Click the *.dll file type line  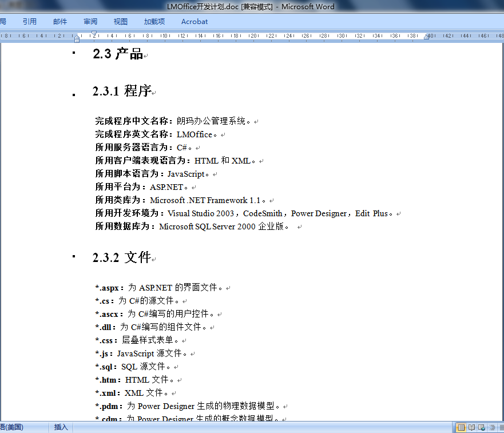[x=151, y=327]
